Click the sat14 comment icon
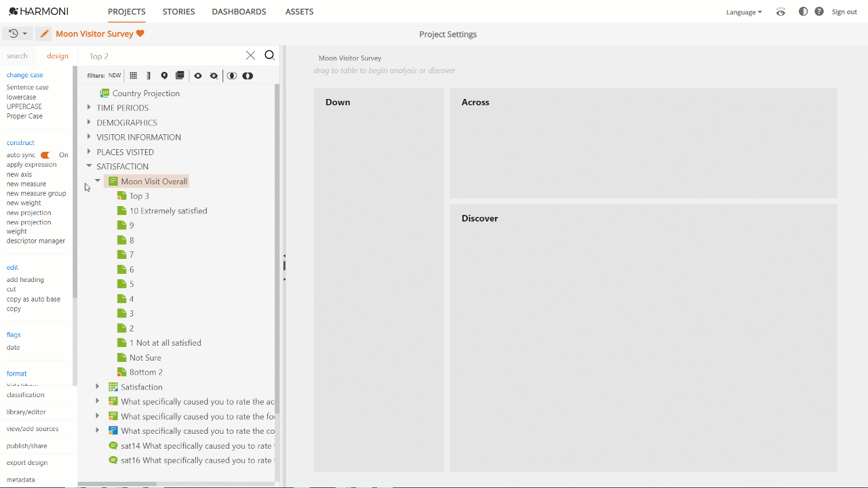Image resolution: width=868 pixels, height=488 pixels. (x=113, y=445)
